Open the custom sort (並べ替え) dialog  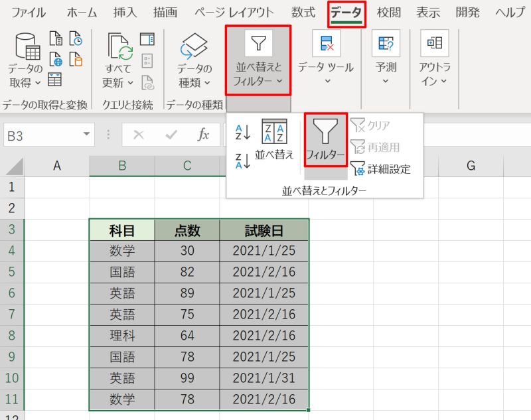tap(274, 141)
